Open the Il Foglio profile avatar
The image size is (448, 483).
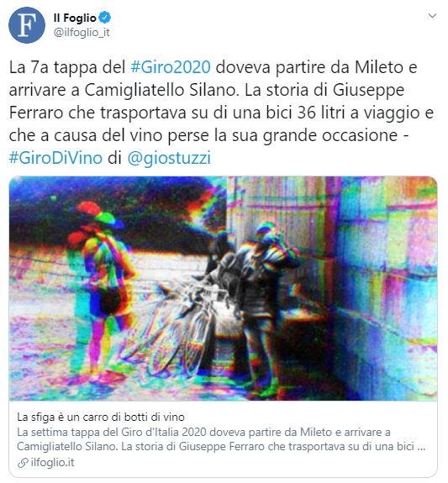[27, 25]
